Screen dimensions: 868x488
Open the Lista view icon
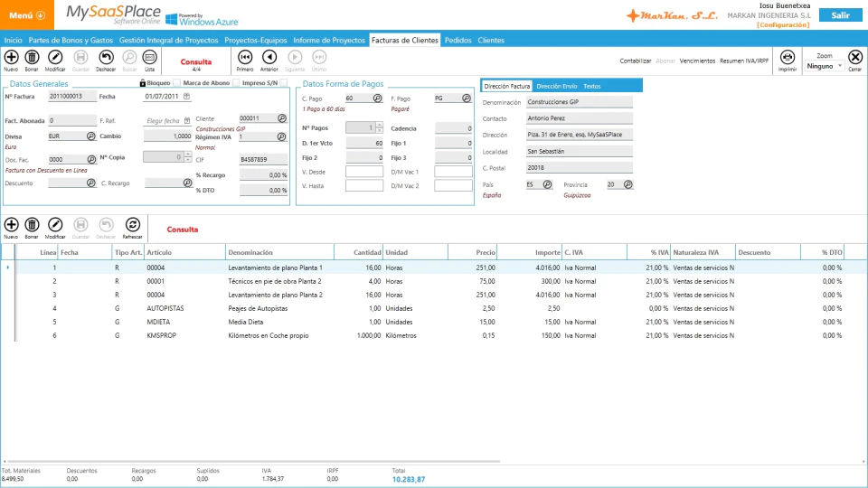(x=149, y=58)
